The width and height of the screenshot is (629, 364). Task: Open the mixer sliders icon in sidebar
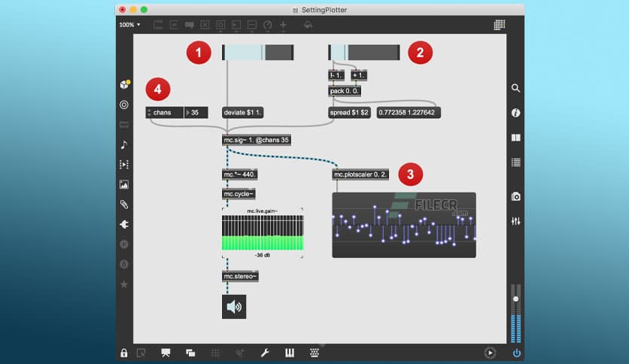(x=516, y=221)
